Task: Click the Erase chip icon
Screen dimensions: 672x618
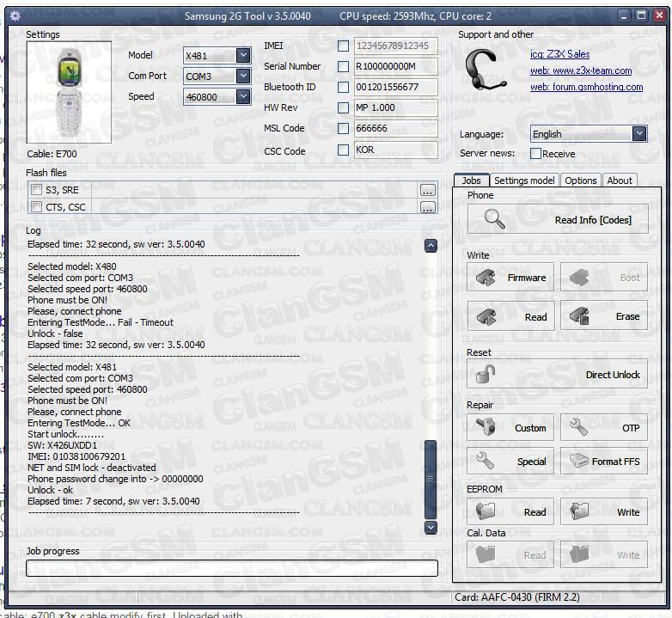Action: tap(579, 316)
